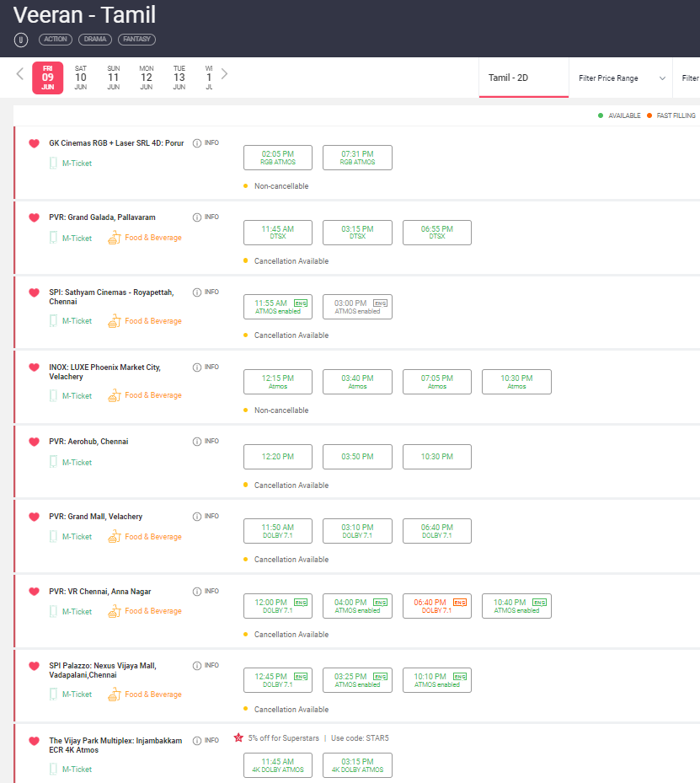
Task: Open the Filter Price Range dropdown
Action: (x=622, y=78)
